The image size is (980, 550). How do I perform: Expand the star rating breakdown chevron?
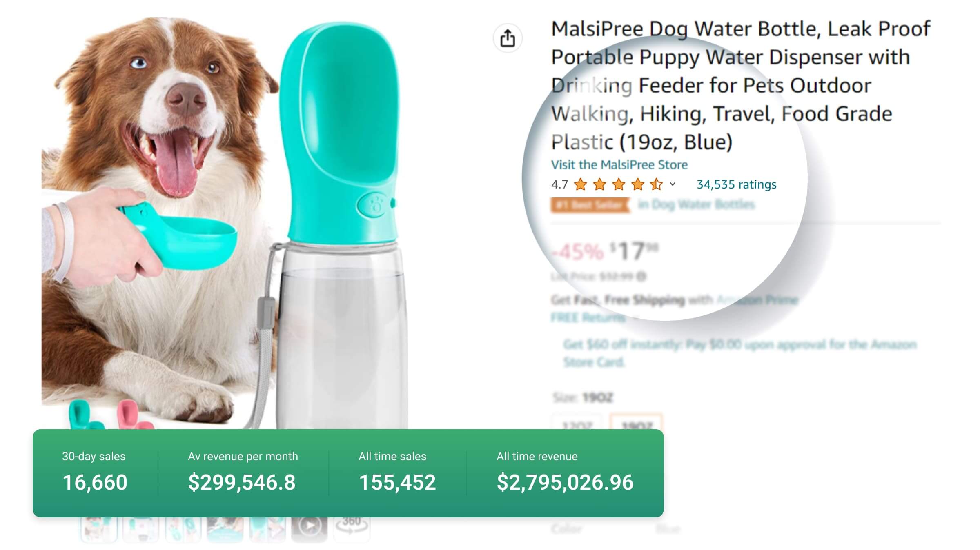coord(673,184)
